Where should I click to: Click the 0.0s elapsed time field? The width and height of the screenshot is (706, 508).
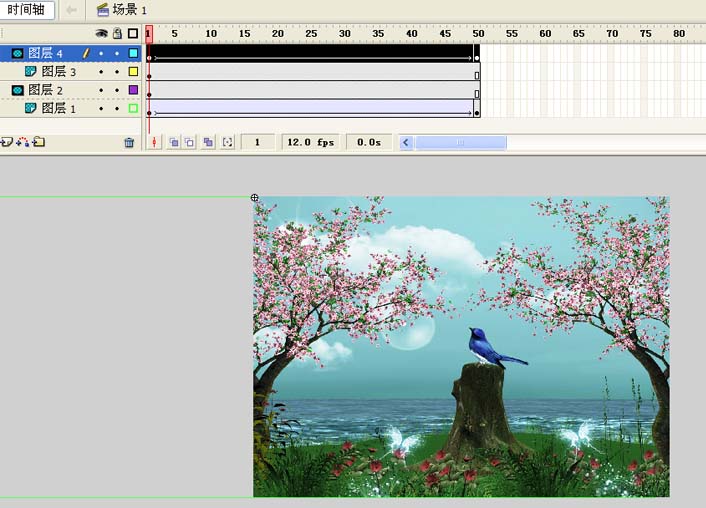pos(369,142)
